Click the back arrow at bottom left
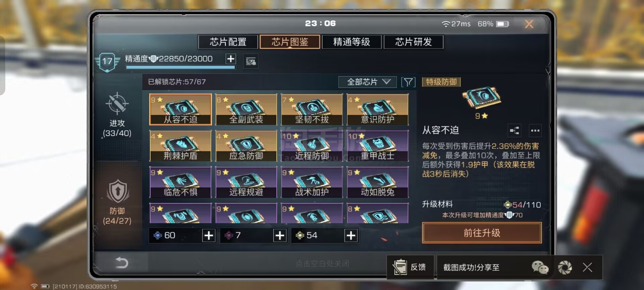This screenshot has height=290, width=644. point(121,262)
